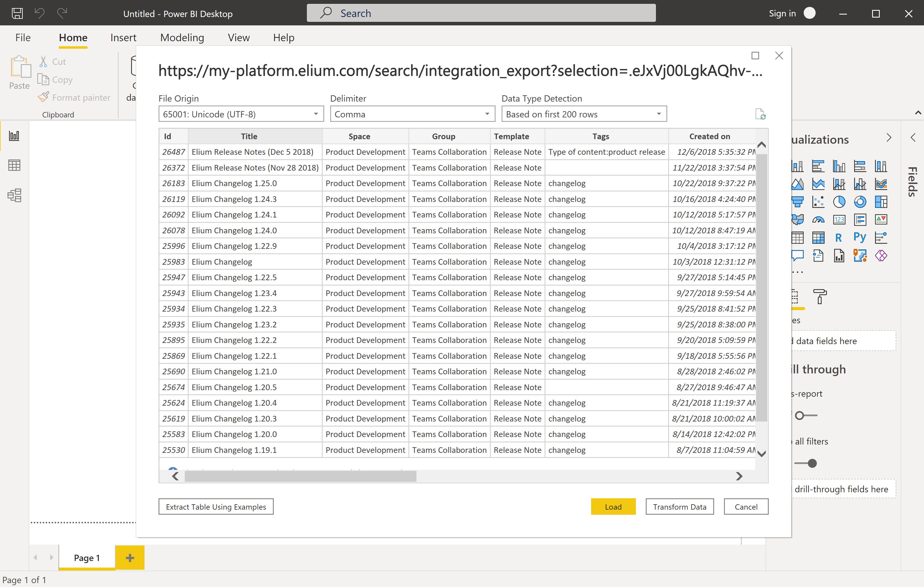Click in the title bar Search box
The image size is (924, 587).
[x=481, y=13]
